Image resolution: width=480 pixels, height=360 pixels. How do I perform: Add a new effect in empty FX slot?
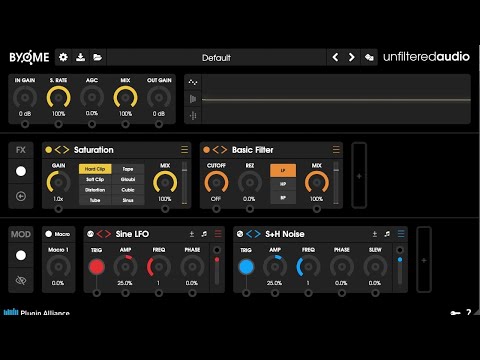[359, 176]
